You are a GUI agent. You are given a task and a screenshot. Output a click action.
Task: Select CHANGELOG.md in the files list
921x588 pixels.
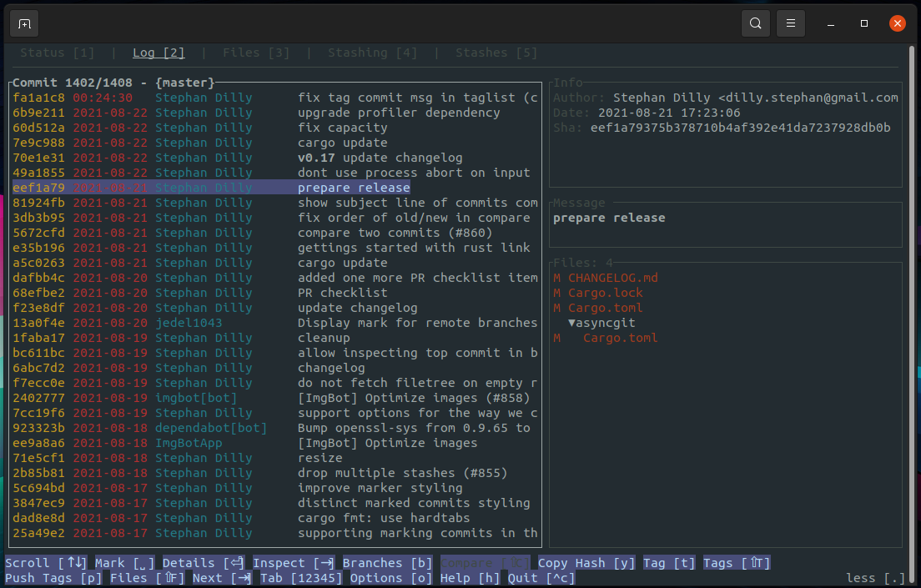point(606,278)
